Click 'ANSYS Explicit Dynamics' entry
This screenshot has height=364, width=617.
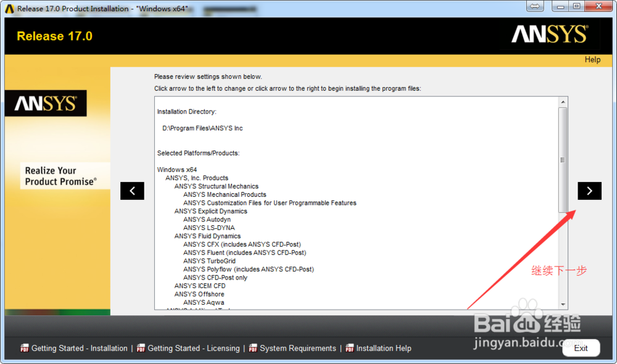(x=210, y=211)
